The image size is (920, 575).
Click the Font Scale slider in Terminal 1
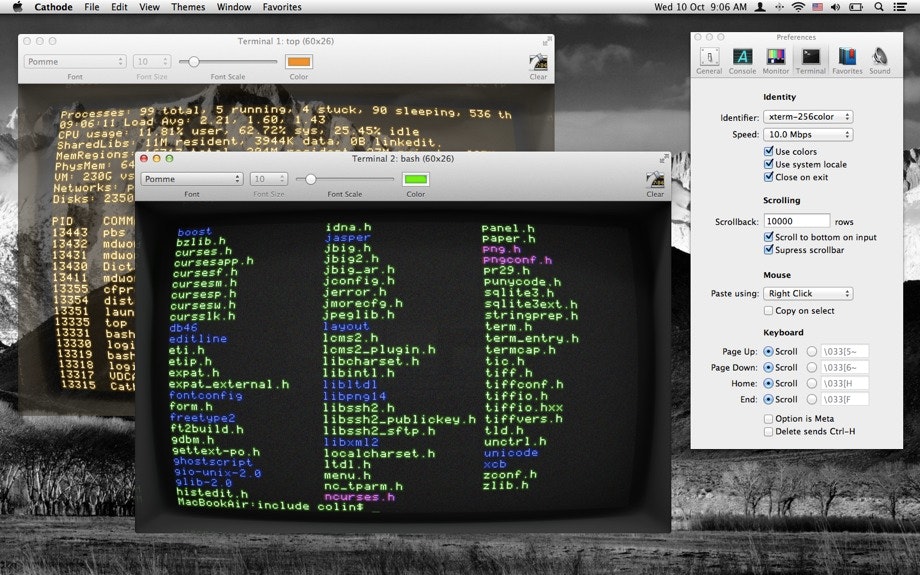tap(228, 62)
